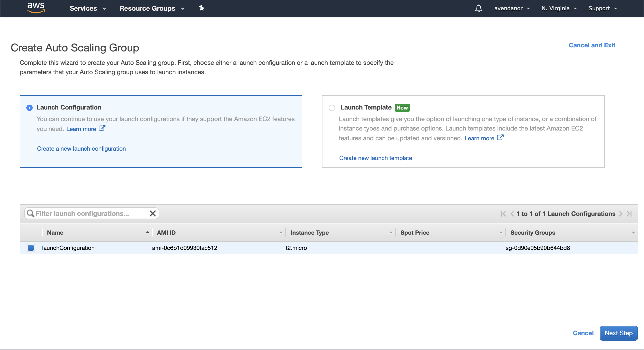Open the Resource Groups menu
This screenshot has width=644, height=350.
(152, 8)
